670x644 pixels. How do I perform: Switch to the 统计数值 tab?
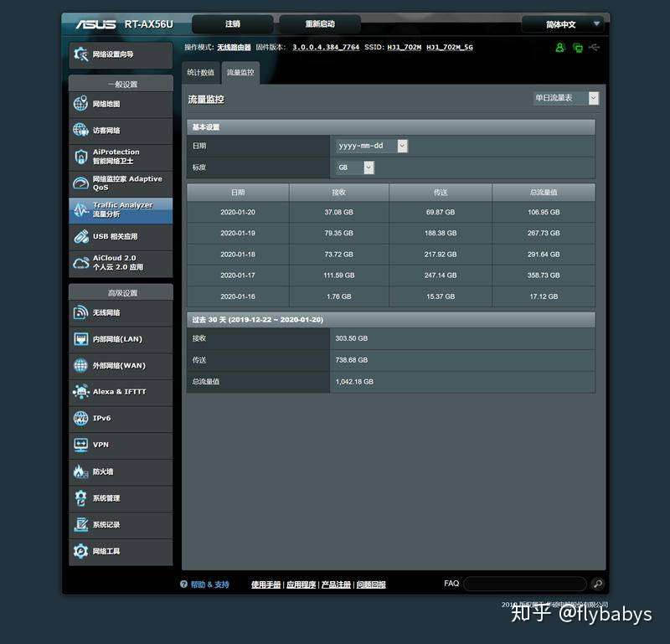(x=200, y=73)
